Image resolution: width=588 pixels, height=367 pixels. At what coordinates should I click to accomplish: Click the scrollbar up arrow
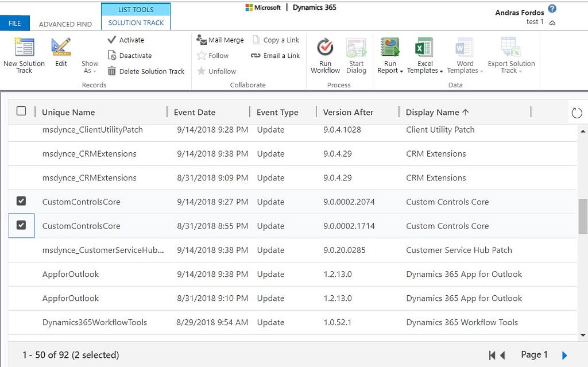pyautogui.click(x=583, y=131)
